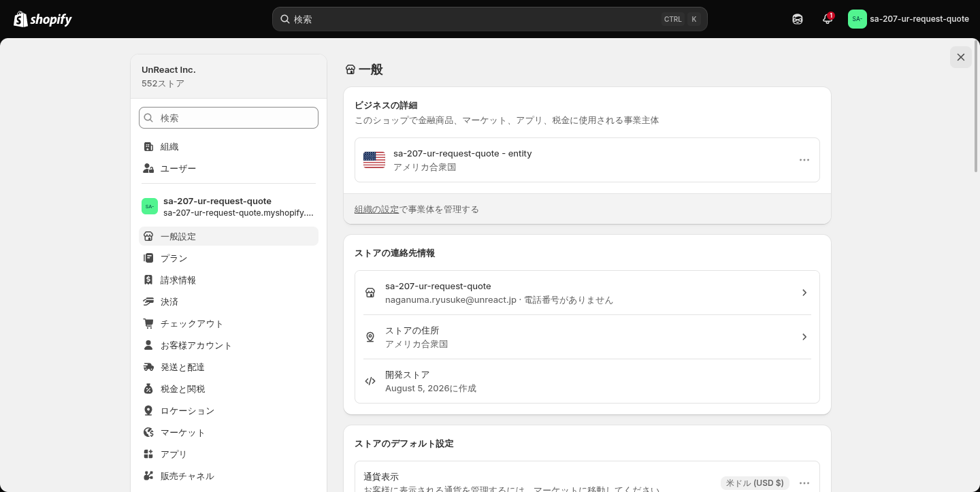Click the naganuma.ryusuke@unreact.jp email text
This screenshot has width=980, height=492.
coord(451,300)
